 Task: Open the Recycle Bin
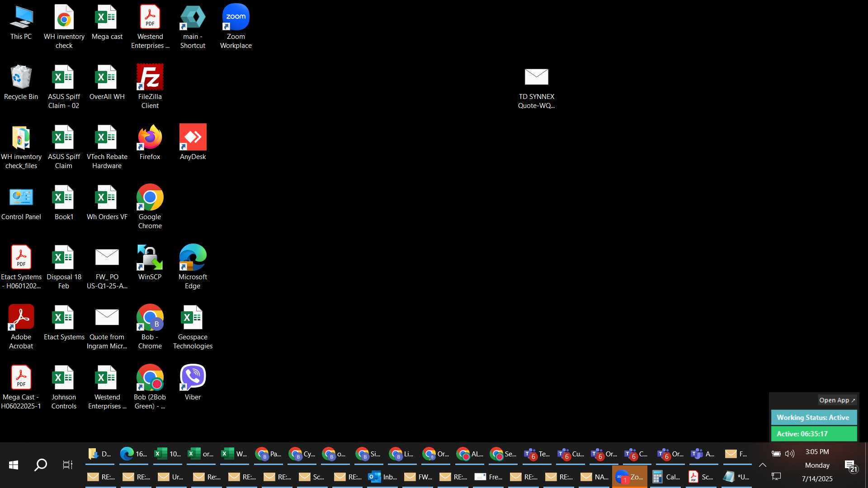(21, 83)
